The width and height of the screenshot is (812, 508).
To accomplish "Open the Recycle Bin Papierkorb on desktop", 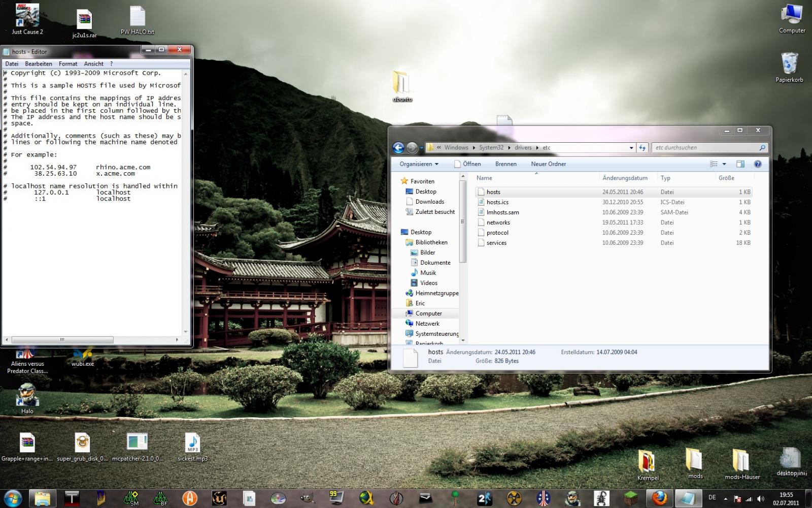I will coord(789,65).
